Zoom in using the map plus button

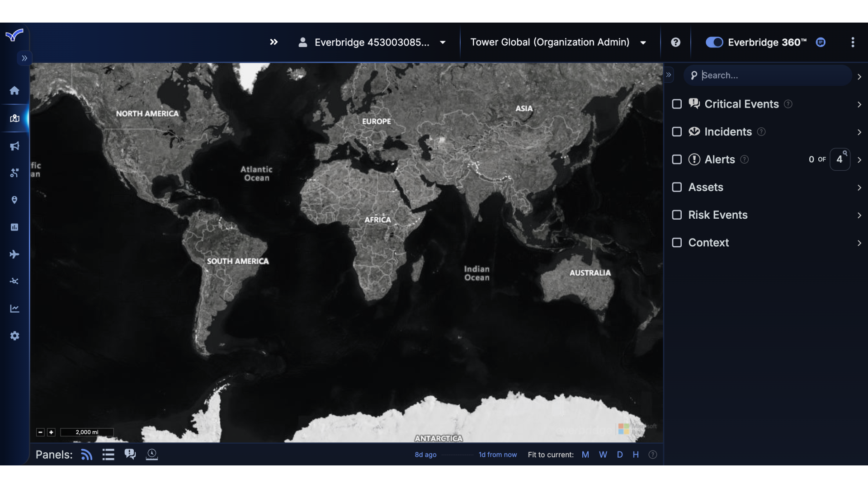tap(51, 432)
